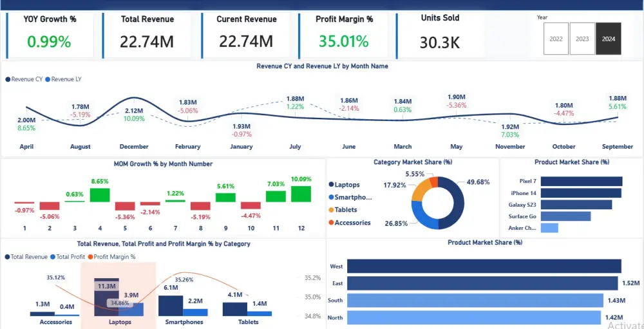Viewport: 644px width, 329px height.
Task: Click the Accessories legend entry in donut chart
Action: click(x=350, y=223)
